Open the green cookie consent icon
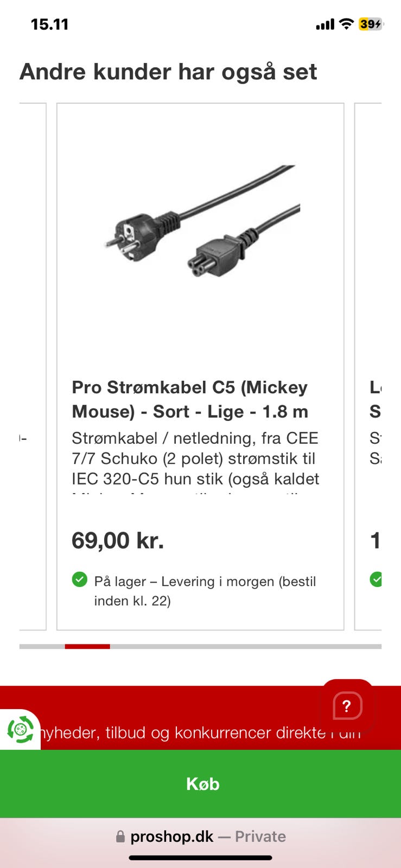 point(20,730)
